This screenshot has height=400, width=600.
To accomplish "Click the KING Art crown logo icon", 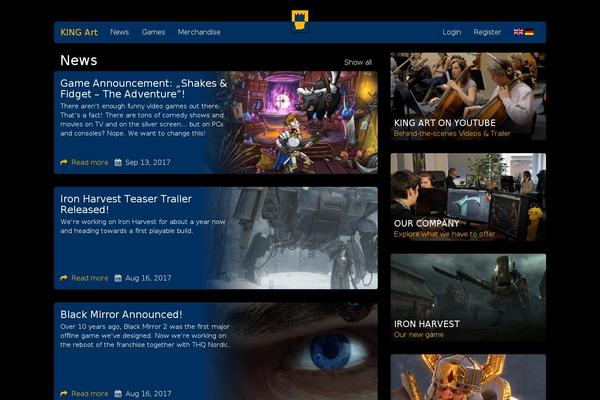I will [300, 20].
